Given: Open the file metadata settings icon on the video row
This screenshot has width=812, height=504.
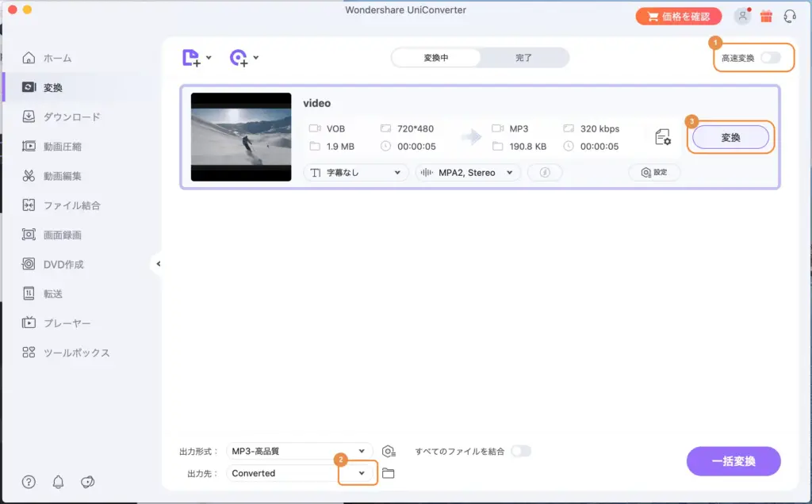Looking at the screenshot, I should (x=663, y=136).
